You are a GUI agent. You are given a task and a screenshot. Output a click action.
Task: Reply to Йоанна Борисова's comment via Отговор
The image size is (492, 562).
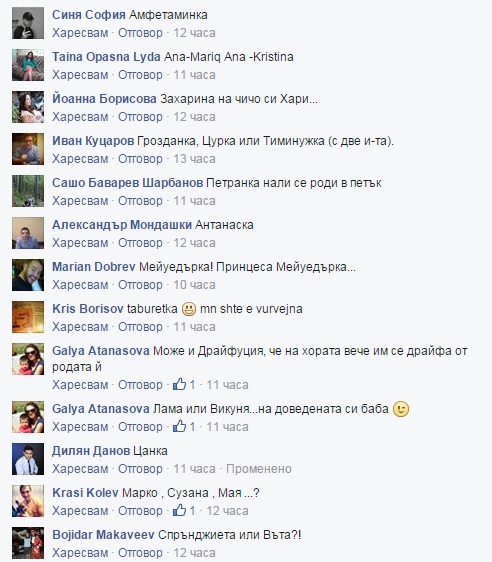pyautogui.click(x=140, y=117)
